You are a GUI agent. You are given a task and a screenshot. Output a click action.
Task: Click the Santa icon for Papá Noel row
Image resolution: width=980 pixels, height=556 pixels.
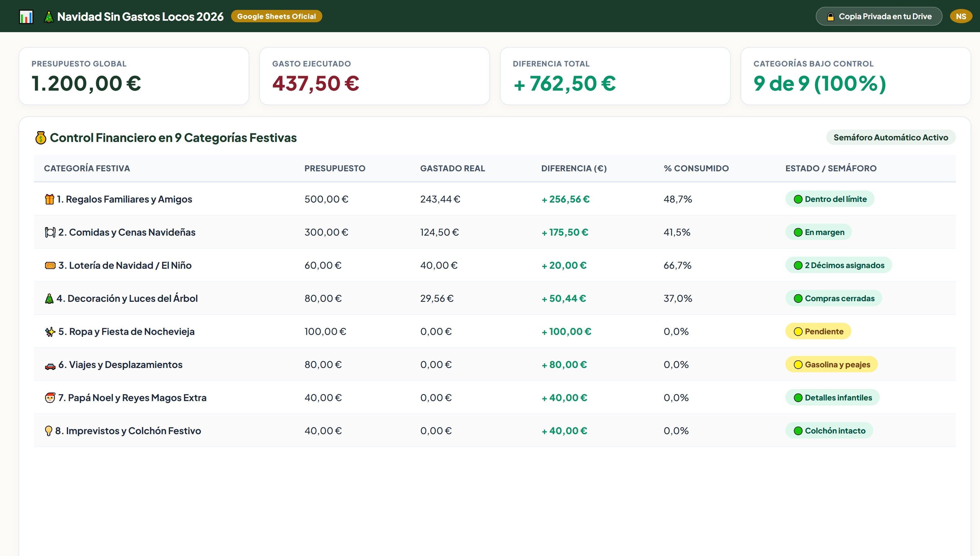pyautogui.click(x=50, y=398)
